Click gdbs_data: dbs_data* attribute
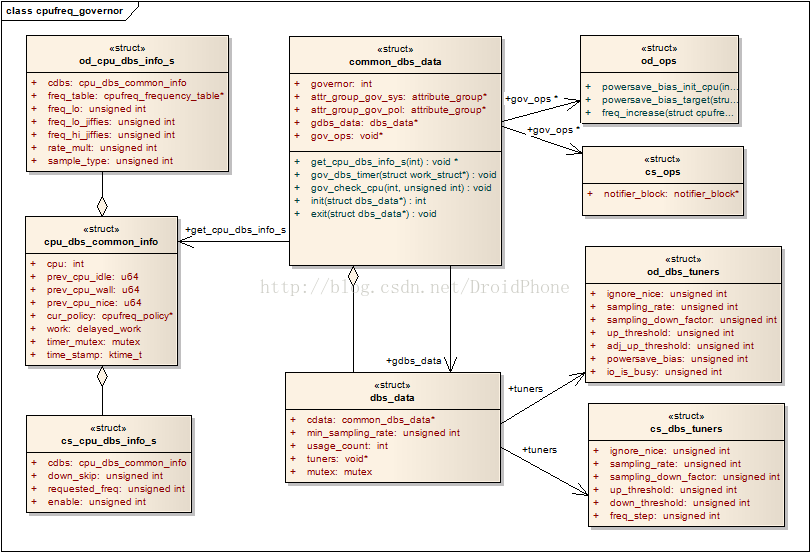This screenshot has width=810, height=552. coord(364,123)
